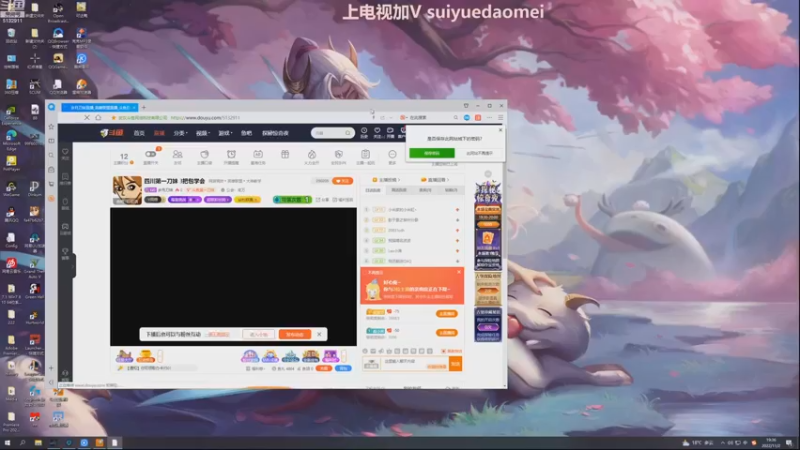
Task: Open 鱼吧 in Douyu navigation
Action: [x=246, y=133]
